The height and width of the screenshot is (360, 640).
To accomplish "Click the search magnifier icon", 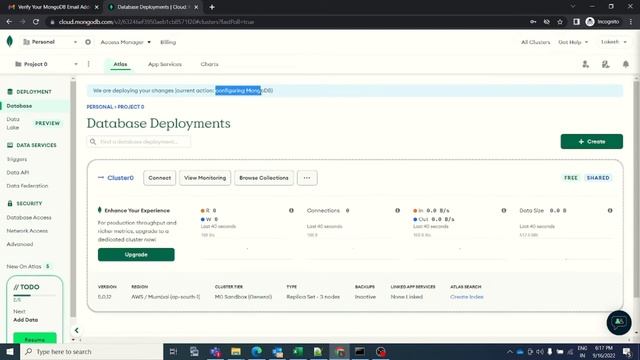I will pyautogui.click(x=93, y=142).
